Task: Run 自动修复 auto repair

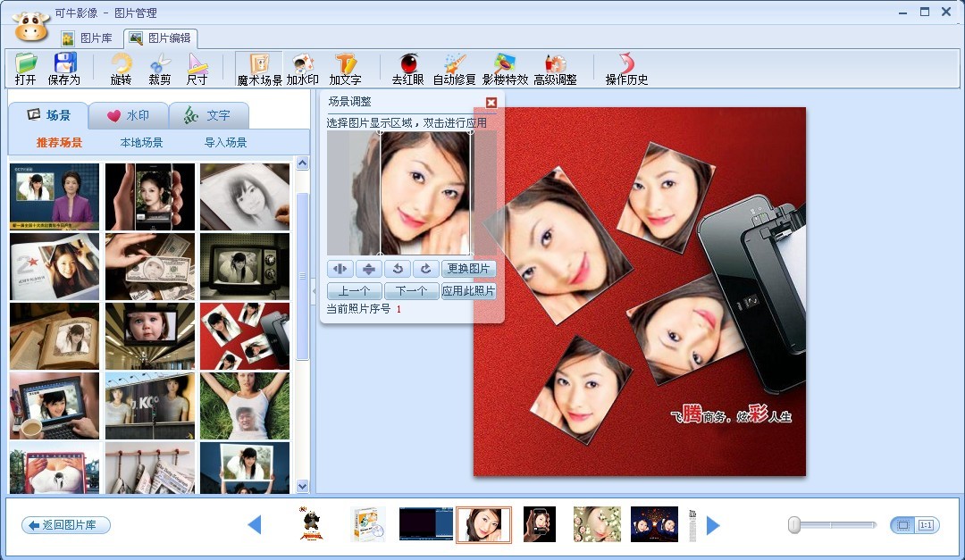Action: (454, 69)
